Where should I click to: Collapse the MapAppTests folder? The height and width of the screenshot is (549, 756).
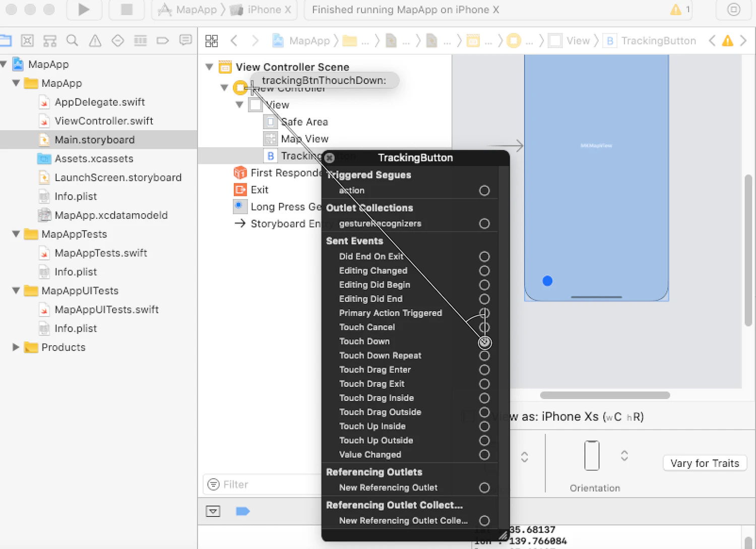point(16,234)
